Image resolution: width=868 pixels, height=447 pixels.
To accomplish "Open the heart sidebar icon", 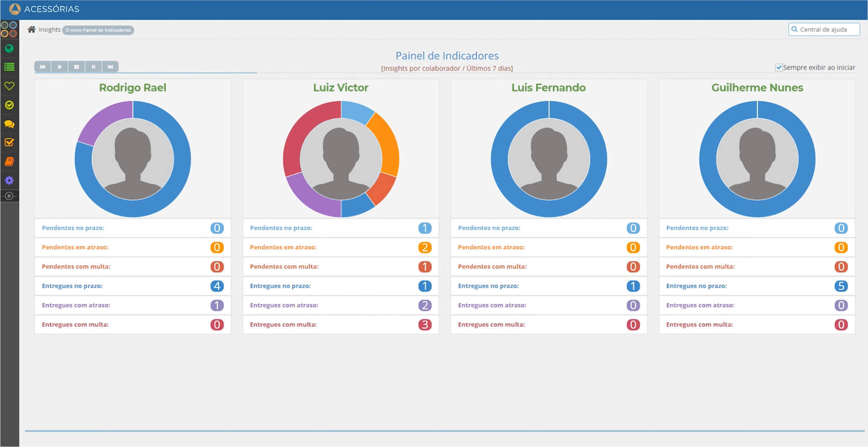I will (x=9, y=86).
